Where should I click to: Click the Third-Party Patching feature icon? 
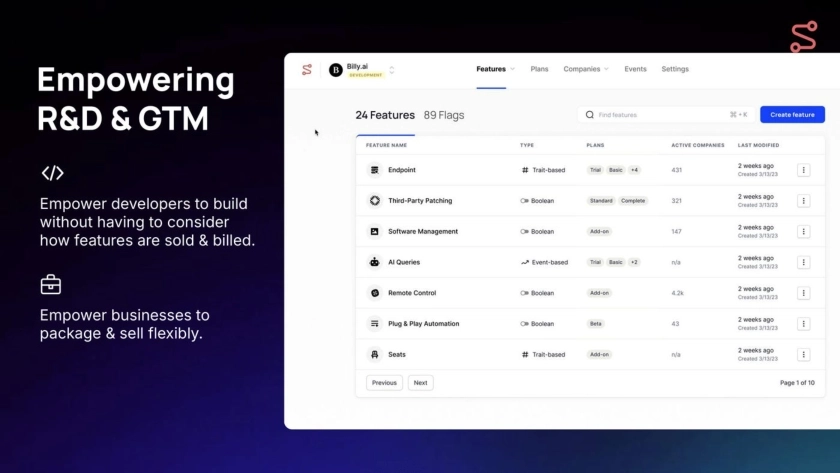click(375, 201)
